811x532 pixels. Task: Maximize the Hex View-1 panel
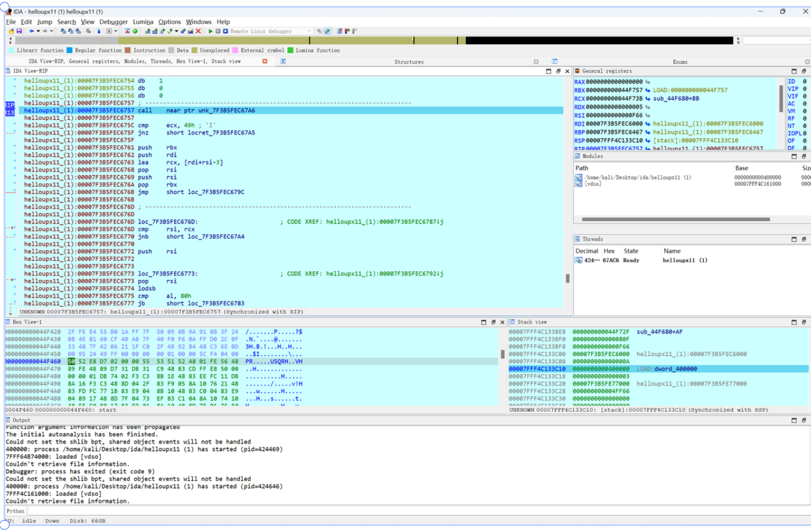point(485,322)
